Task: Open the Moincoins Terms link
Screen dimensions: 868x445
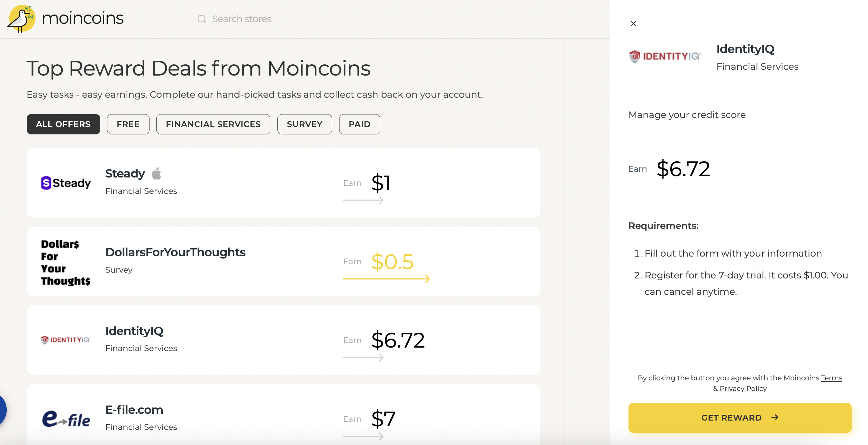Action: [831, 378]
